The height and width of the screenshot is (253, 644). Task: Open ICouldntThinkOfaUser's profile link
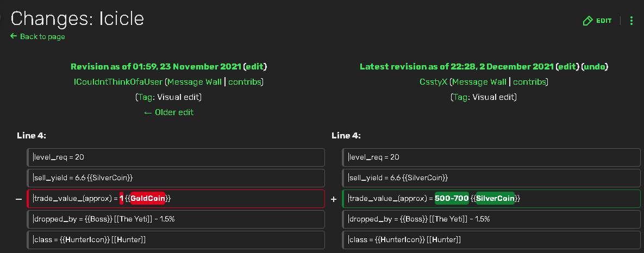[x=118, y=82]
